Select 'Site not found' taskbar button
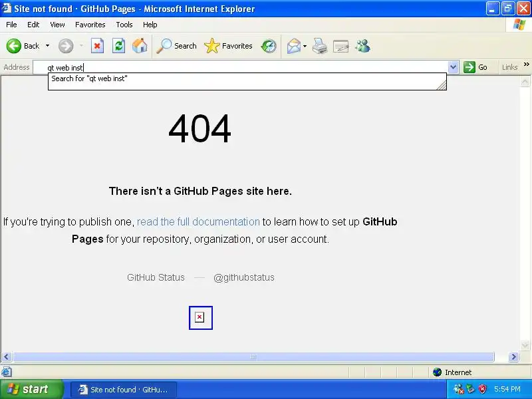The image size is (532, 399). [124, 390]
